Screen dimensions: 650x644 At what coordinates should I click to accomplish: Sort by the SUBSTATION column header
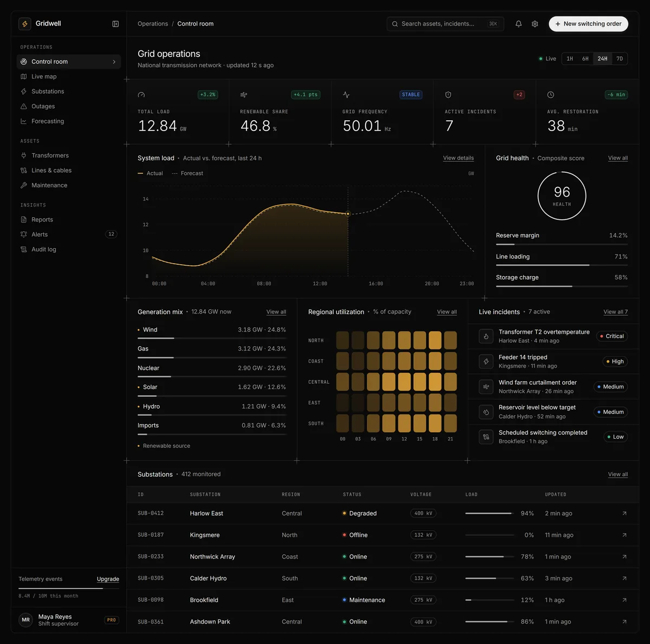point(205,495)
